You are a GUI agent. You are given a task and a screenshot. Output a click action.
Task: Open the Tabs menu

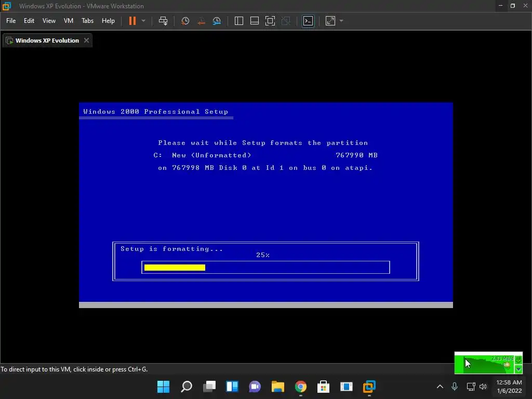tap(87, 21)
